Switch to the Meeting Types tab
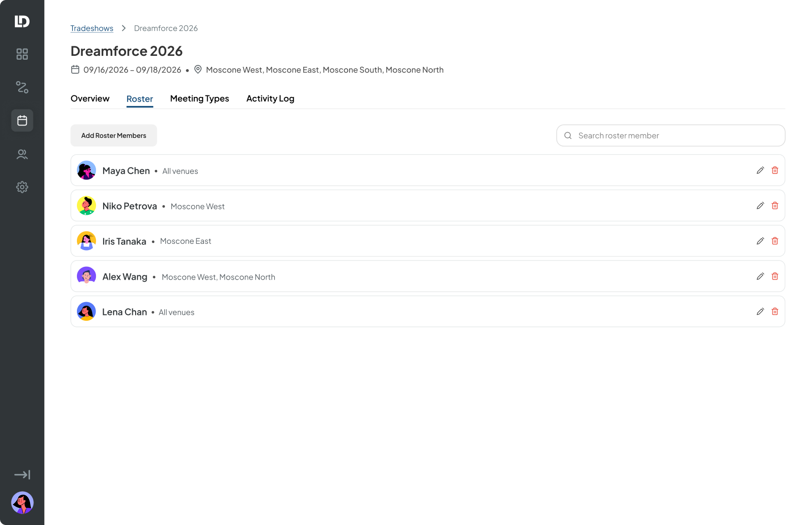812x525 pixels. click(x=200, y=98)
